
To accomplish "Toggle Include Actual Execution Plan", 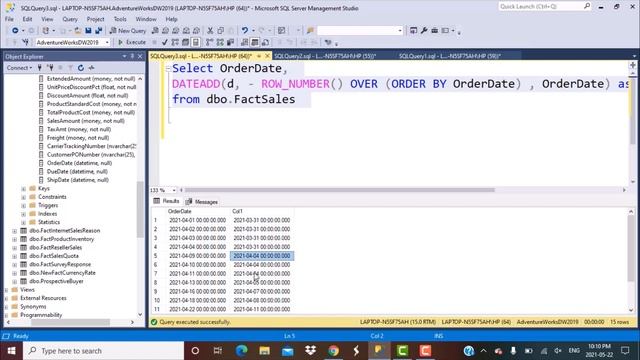I will [209, 42].
